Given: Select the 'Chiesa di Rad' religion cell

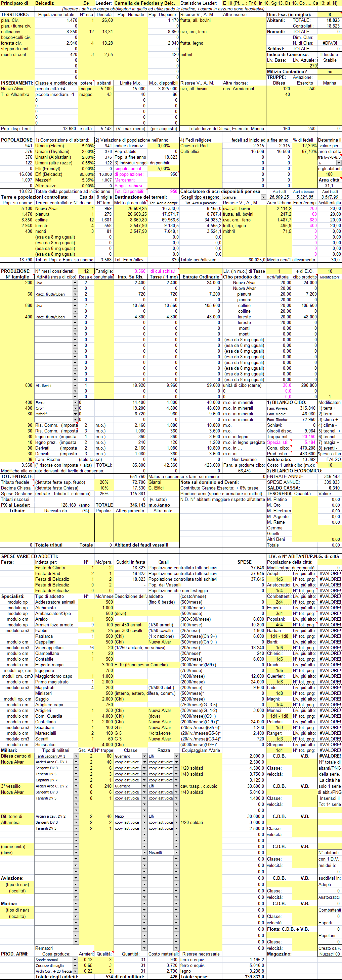Looking at the screenshot, I should pos(201,146).
